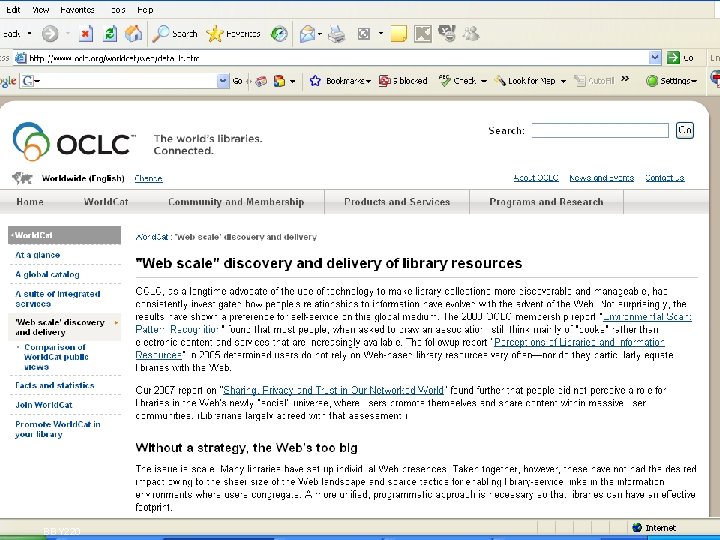Image resolution: width=720 pixels, height=540 pixels.
Task: Stop page loading with red X icon
Action: pos(86,34)
